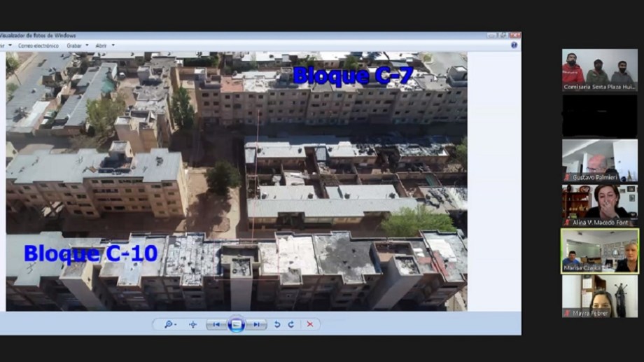Click the fit-to-window actual size icon

(x=192, y=325)
